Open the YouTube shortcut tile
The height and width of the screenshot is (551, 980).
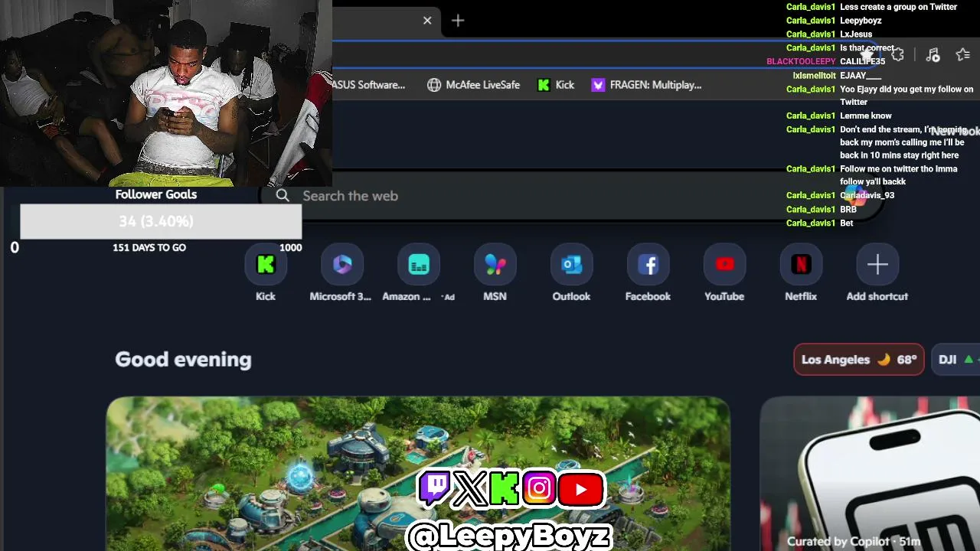click(x=725, y=265)
